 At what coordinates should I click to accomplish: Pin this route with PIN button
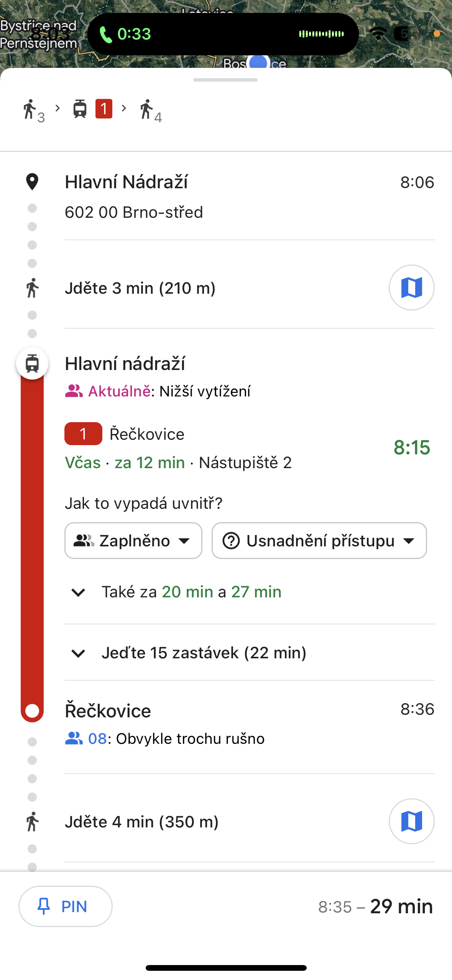[x=66, y=906]
